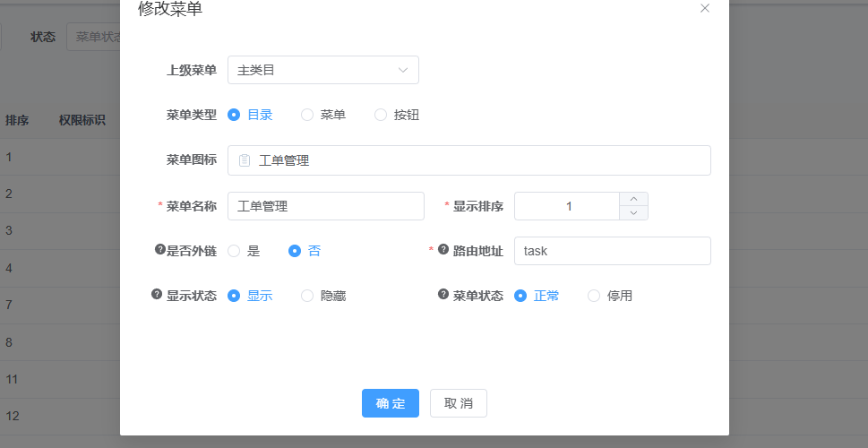Click sort value 8 in background table
The image size is (868, 448).
pos(9,342)
